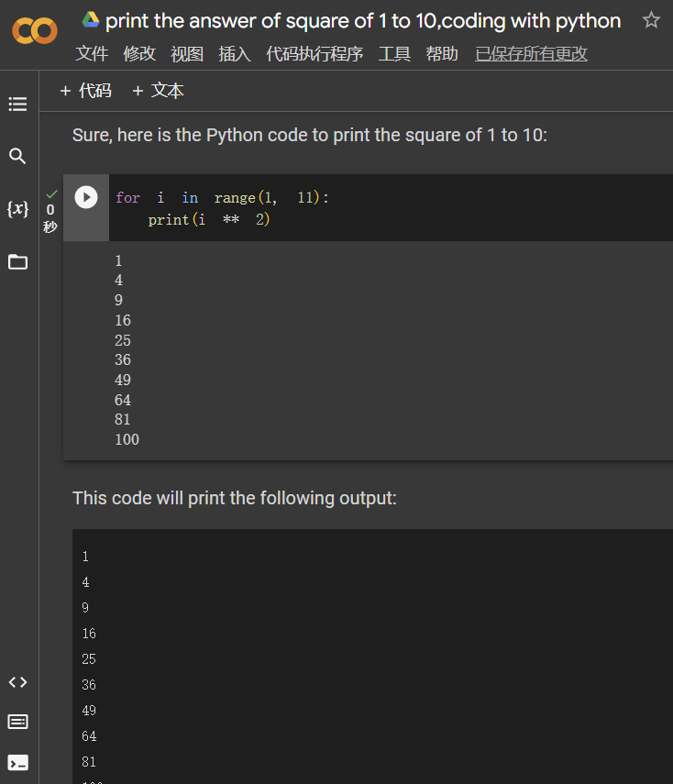Click value 25 in the lower text block
The width and height of the screenshot is (673, 784).
tap(89, 659)
